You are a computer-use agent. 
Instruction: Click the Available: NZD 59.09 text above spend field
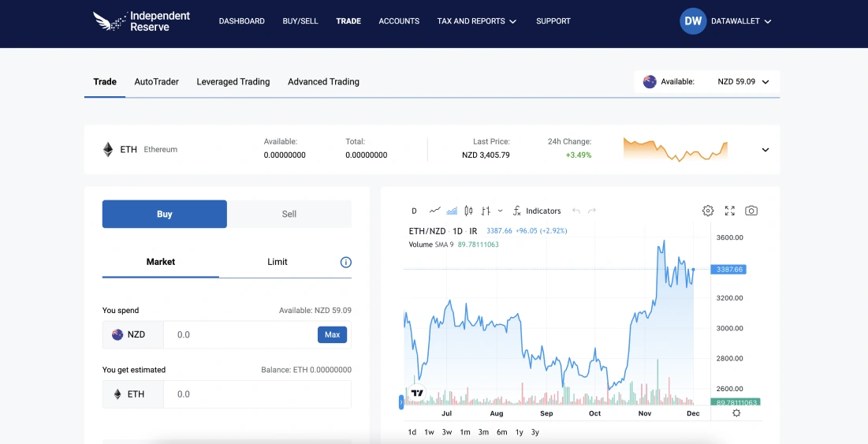[x=315, y=311]
